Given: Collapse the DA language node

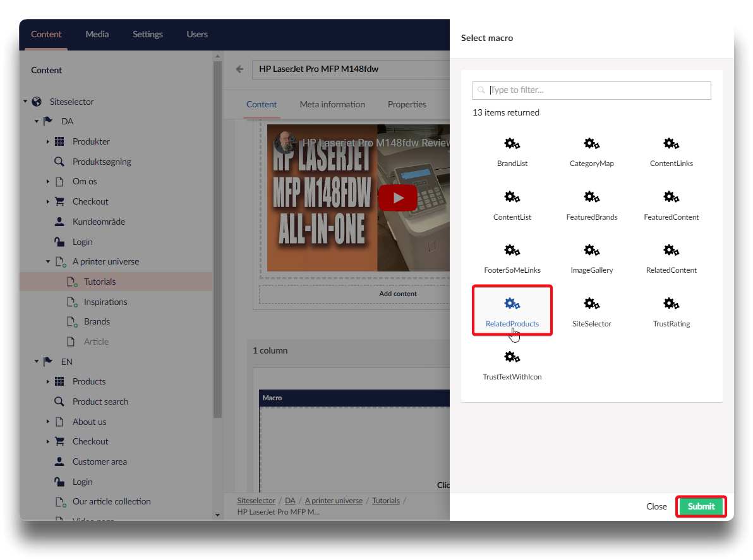Looking at the screenshot, I should [37, 121].
